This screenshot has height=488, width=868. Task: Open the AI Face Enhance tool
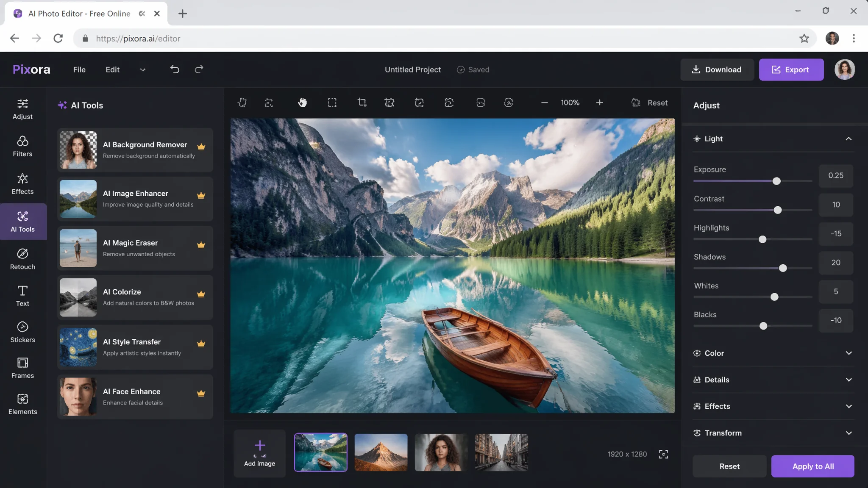pos(135,397)
